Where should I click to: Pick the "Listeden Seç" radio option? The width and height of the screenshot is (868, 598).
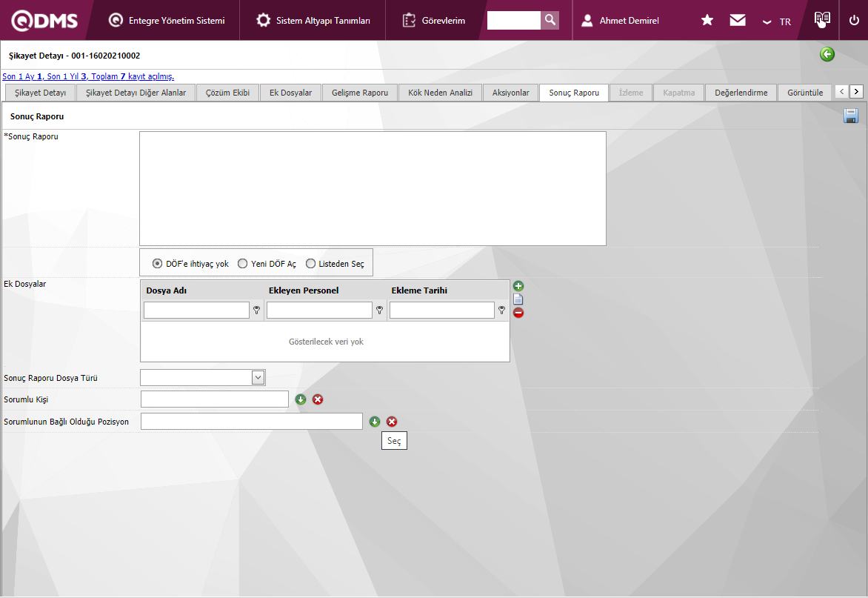point(310,264)
